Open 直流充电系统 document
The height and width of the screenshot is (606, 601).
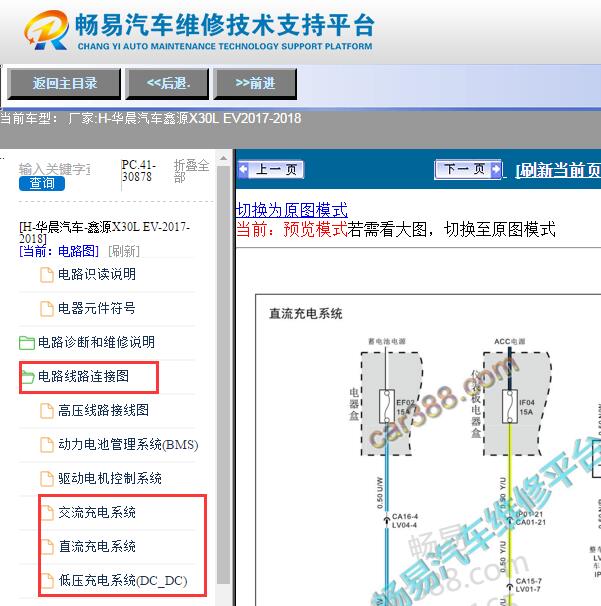[97, 546]
